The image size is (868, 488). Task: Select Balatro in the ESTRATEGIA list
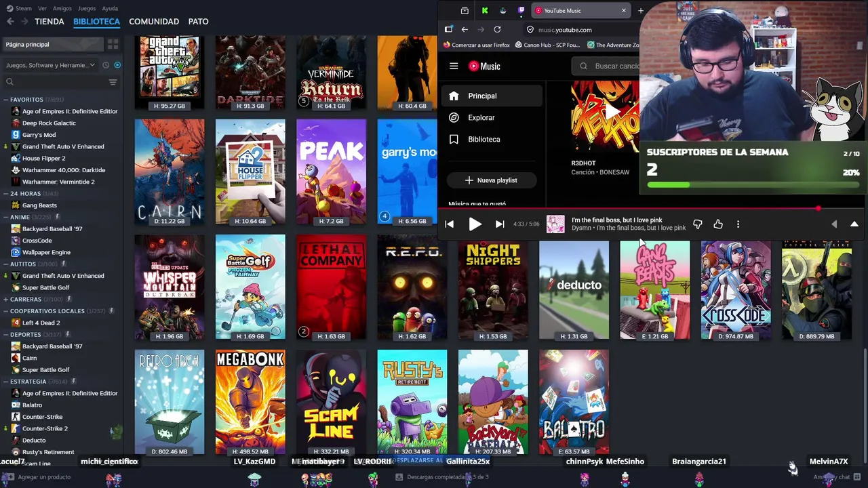(32, 405)
